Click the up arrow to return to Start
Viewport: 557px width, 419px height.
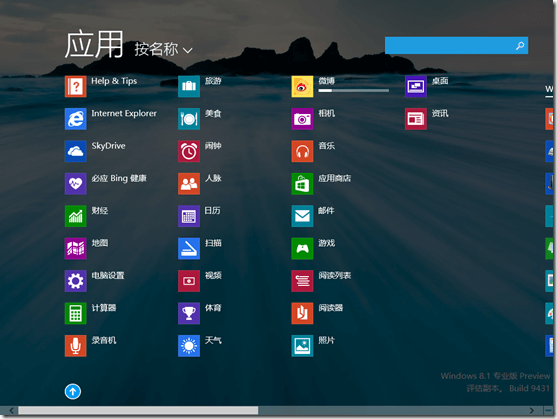point(73,392)
